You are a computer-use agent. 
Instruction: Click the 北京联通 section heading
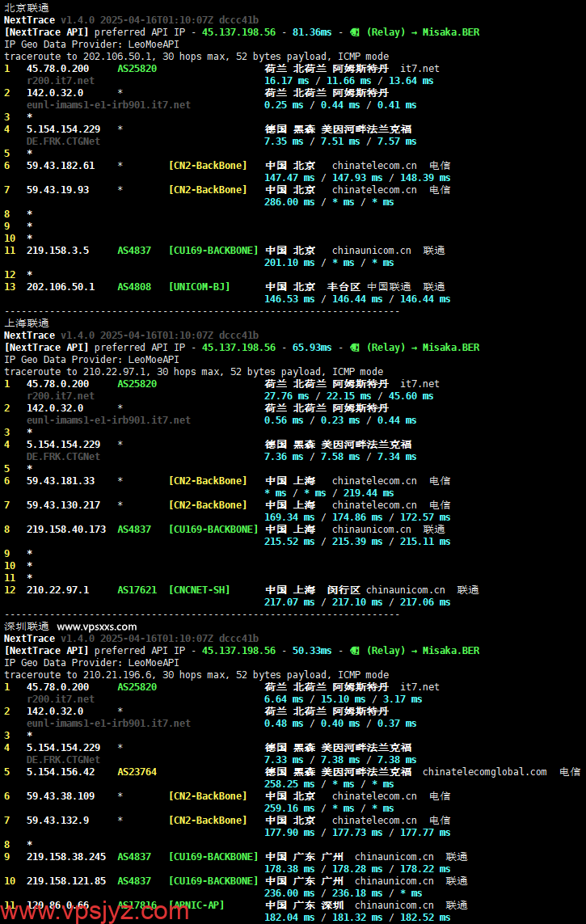point(27,8)
